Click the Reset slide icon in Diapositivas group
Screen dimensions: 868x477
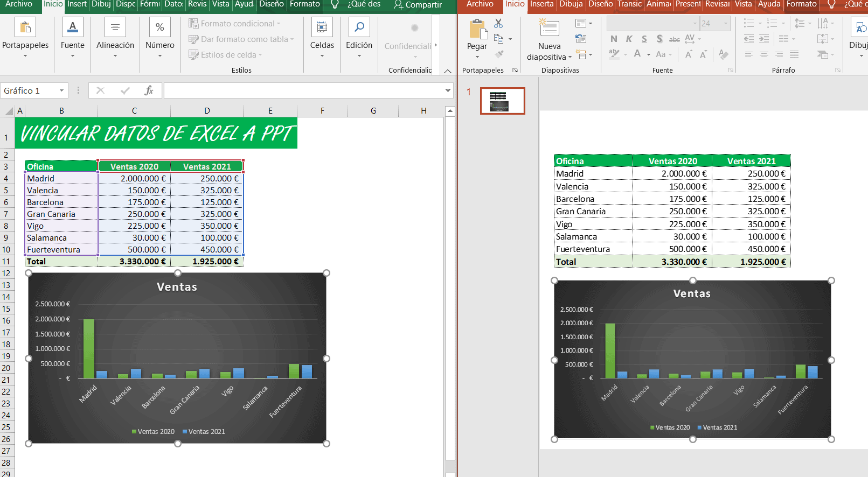(581, 39)
